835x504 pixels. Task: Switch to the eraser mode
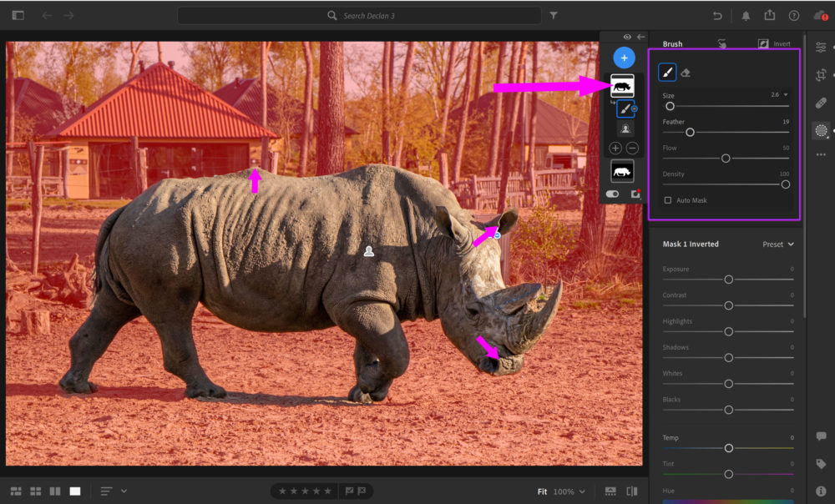click(686, 73)
